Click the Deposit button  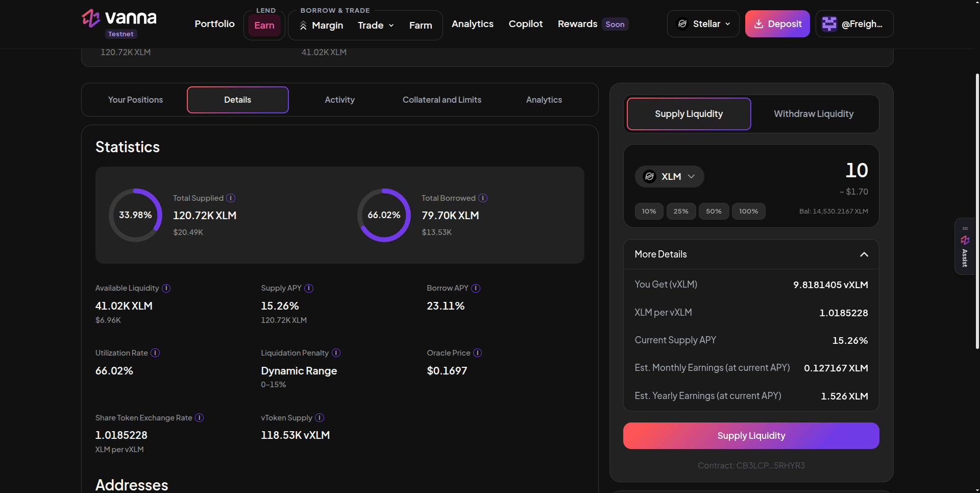click(x=777, y=24)
